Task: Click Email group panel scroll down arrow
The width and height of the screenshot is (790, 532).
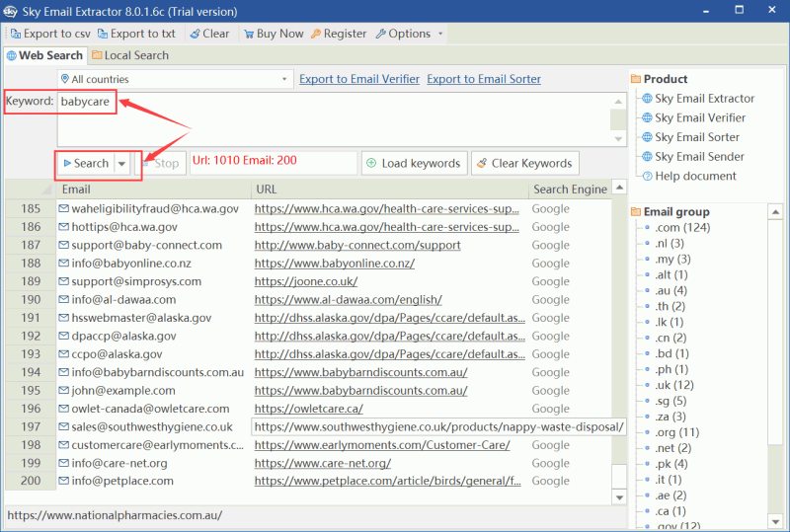Action: click(775, 521)
